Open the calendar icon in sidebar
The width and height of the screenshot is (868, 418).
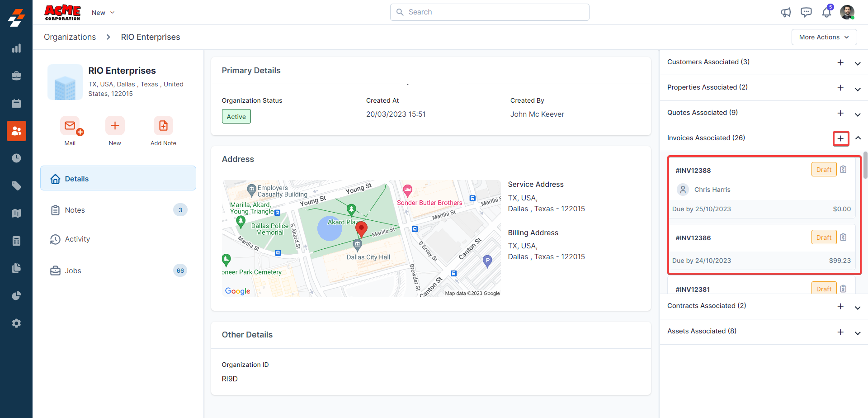[x=16, y=104]
